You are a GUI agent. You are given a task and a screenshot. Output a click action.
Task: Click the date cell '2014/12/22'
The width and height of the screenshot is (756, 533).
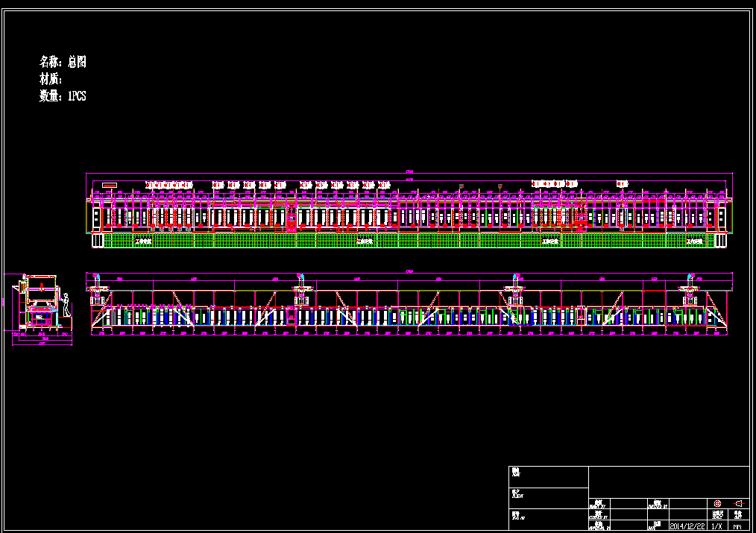687,526
